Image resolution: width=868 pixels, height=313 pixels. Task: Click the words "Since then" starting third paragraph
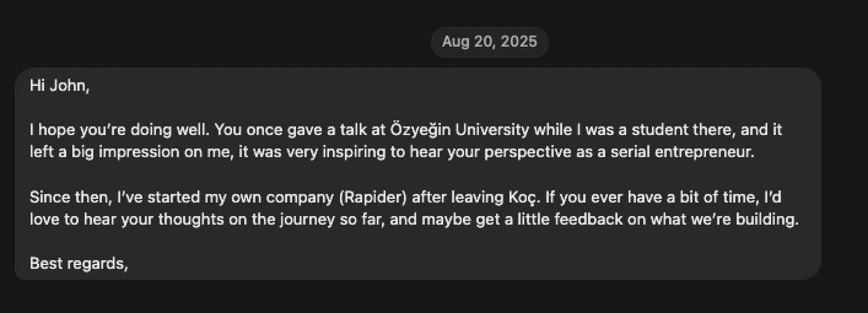click(61, 197)
